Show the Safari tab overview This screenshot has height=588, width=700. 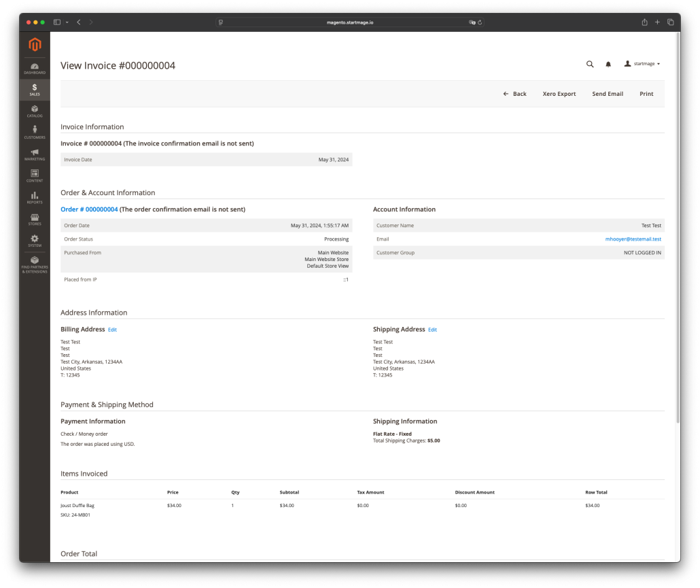(670, 22)
